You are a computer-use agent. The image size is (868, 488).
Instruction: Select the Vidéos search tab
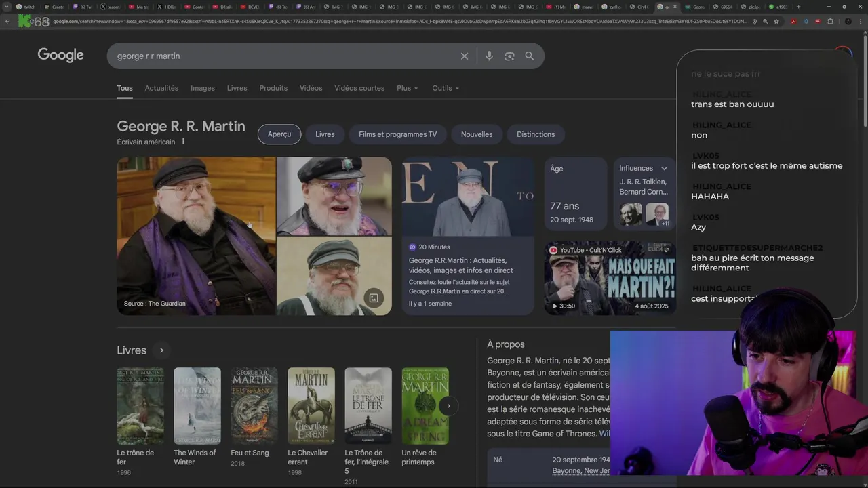pyautogui.click(x=311, y=88)
